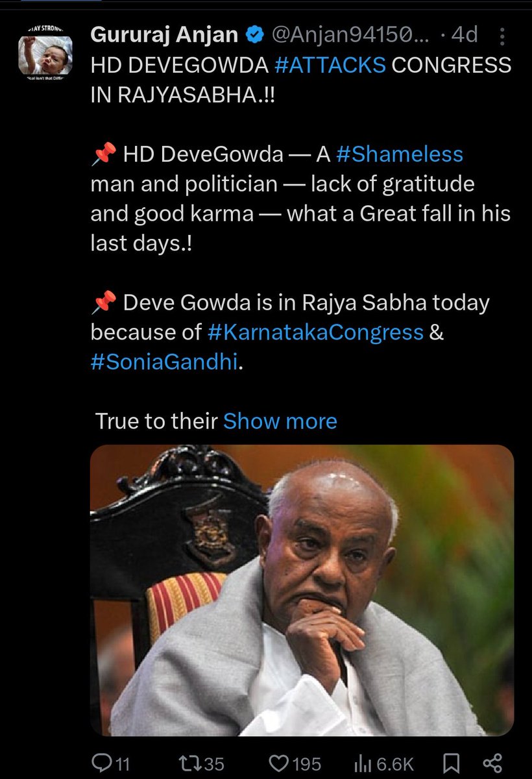Open the 4d post timestamp
This screenshot has height=779, width=532.
pos(464,36)
